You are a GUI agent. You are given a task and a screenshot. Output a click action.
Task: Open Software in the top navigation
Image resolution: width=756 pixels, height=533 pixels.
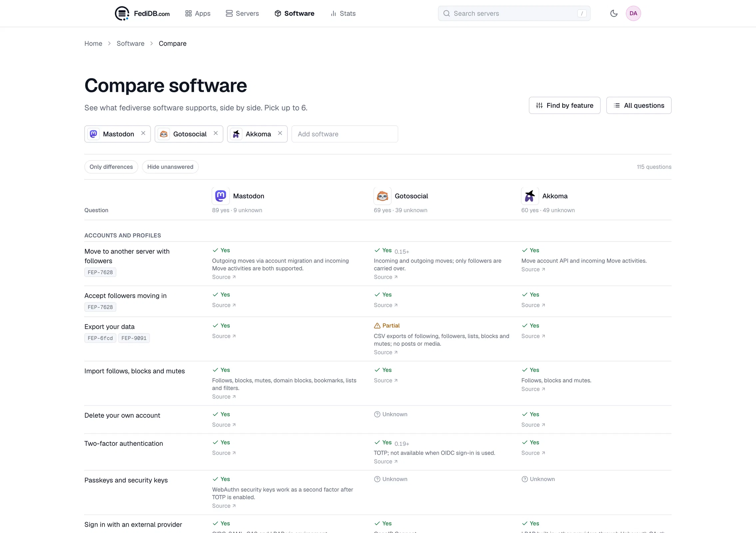click(294, 13)
